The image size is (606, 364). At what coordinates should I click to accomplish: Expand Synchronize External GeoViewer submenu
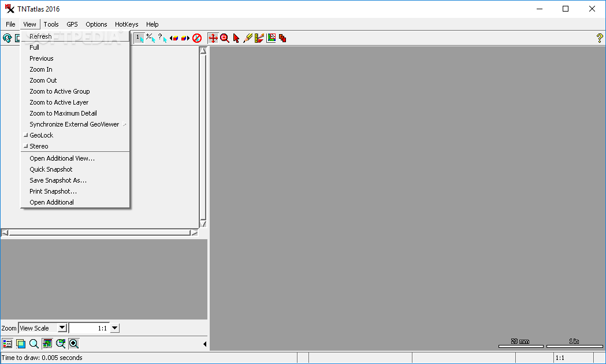[x=75, y=124]
